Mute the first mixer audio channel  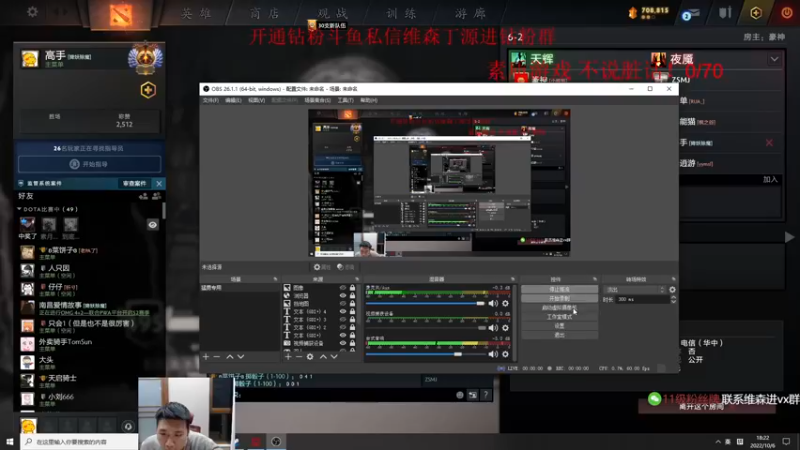tap(493, 304)
